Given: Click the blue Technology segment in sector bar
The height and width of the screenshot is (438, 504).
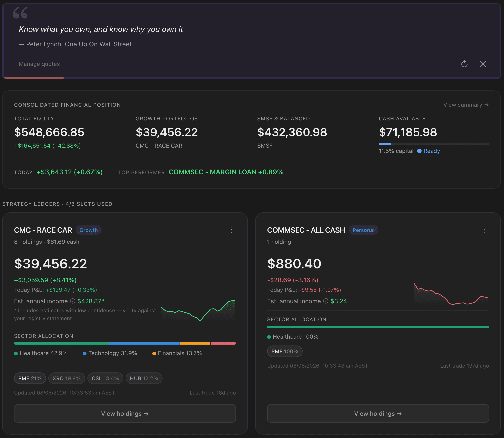Looking at the screenshot, I should tap(144, 343).
